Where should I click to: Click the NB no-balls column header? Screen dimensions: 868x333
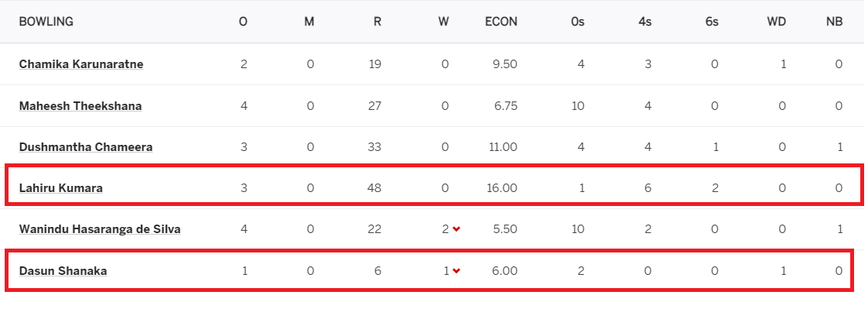point(835,22)
